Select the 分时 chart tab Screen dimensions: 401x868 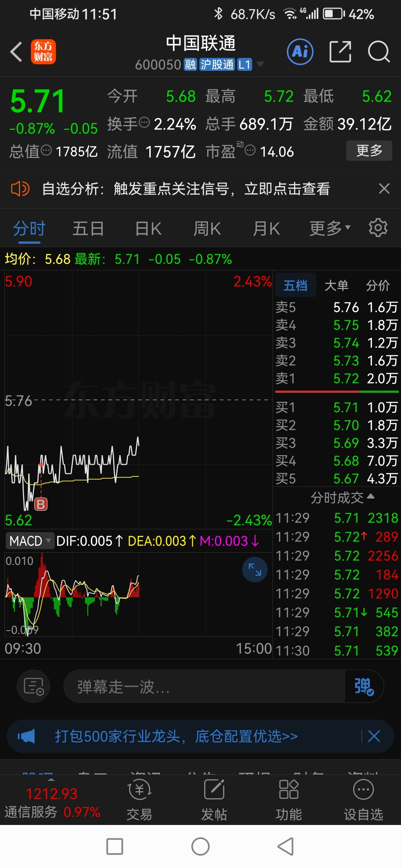coord(29,228)
